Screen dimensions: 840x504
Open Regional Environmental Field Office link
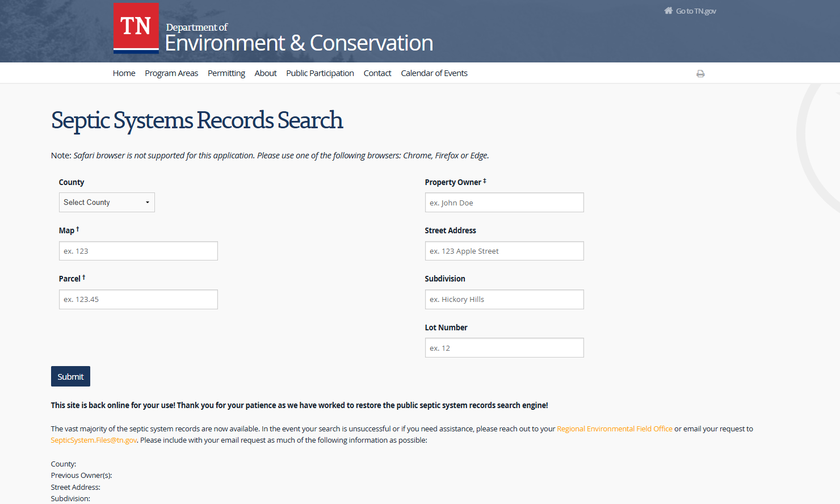click(615, 429)
